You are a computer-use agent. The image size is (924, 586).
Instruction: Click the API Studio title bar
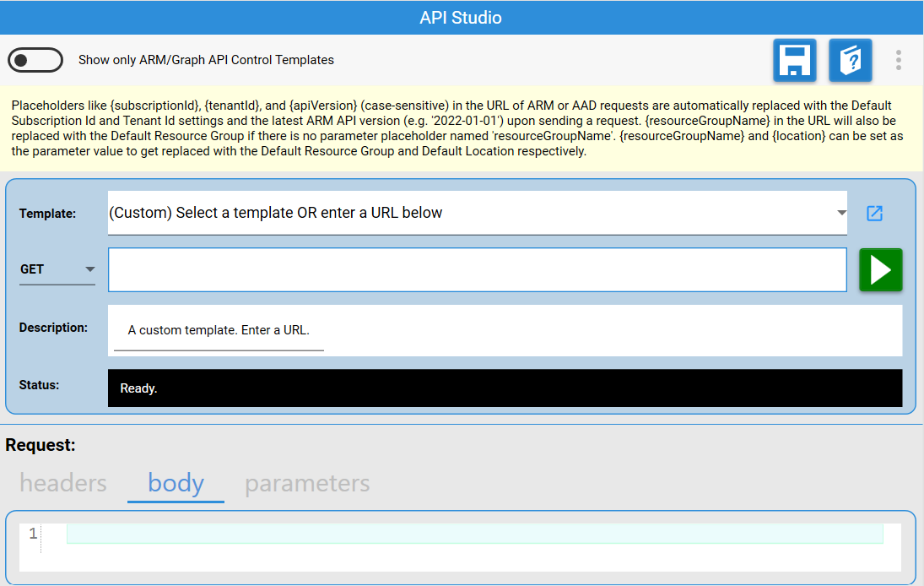coord(461,18)
